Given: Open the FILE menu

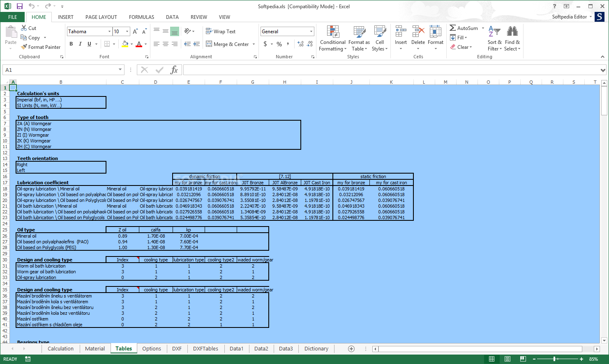Looking at the screenshot, I should [x=13, y=17].
